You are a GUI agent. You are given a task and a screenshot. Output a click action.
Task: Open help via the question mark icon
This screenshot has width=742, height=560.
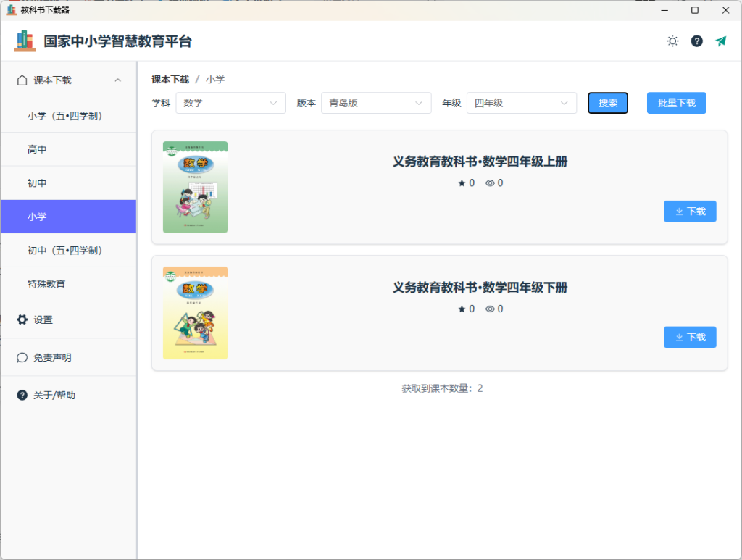coord(696,41)
